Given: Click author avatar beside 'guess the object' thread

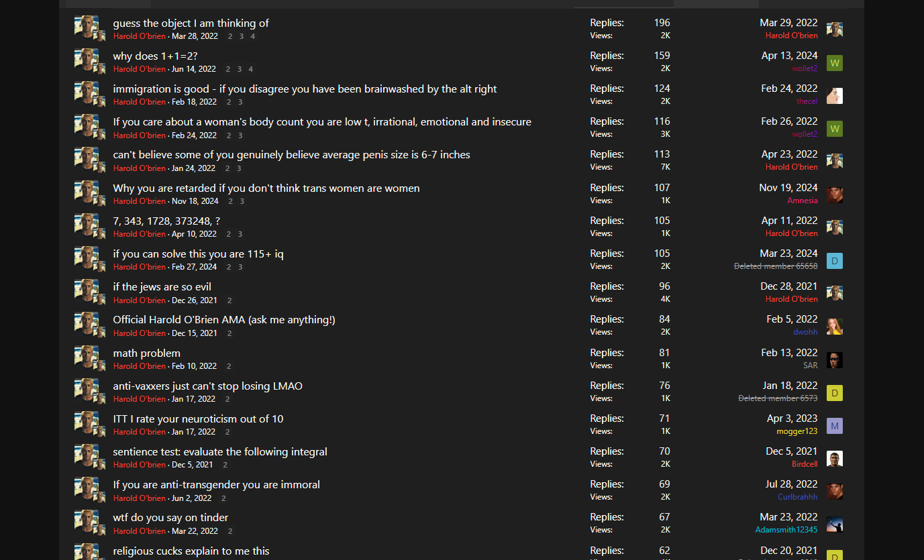Looking at the screenshot, I should click(87, 27).
